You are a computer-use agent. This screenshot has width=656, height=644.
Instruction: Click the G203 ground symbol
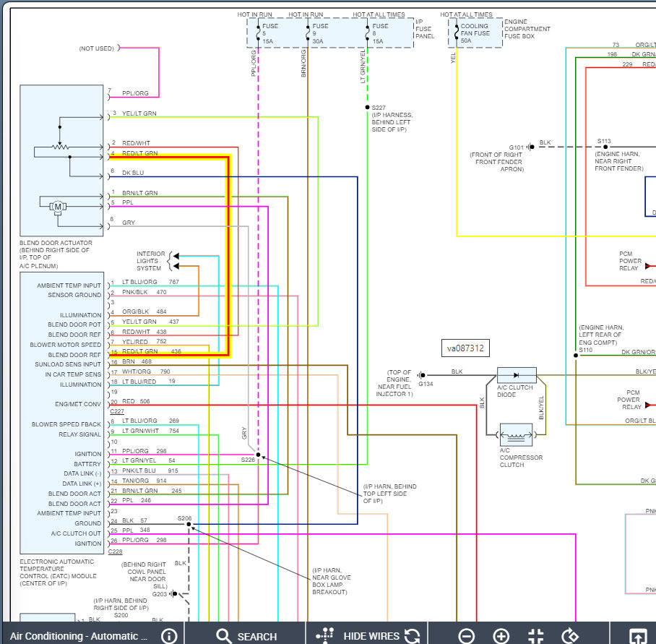pos(173,594)
